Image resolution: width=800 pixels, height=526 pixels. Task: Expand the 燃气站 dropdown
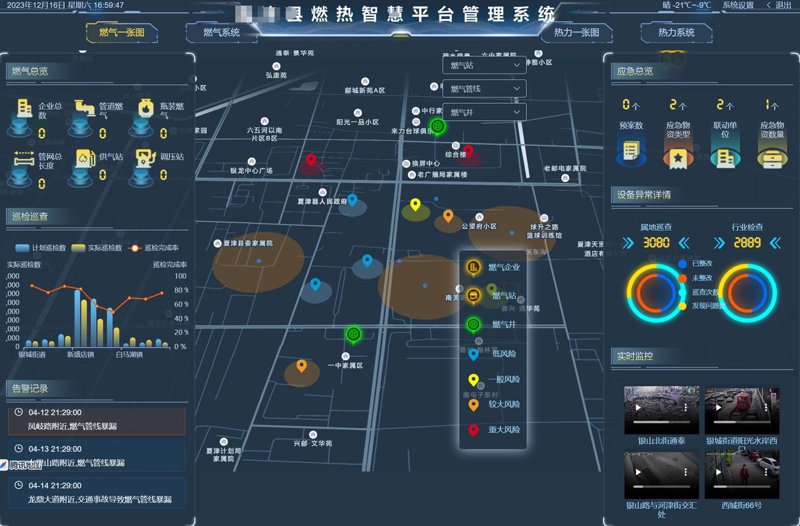(484, 65)
